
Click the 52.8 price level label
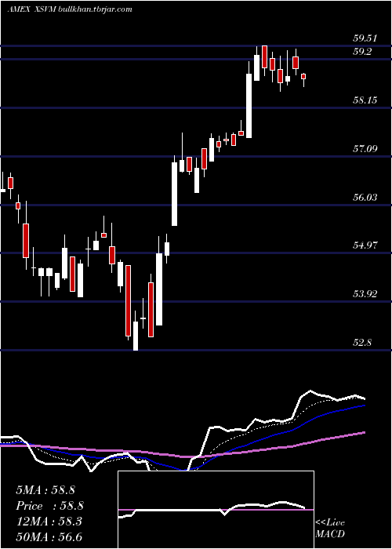[362, 343]
